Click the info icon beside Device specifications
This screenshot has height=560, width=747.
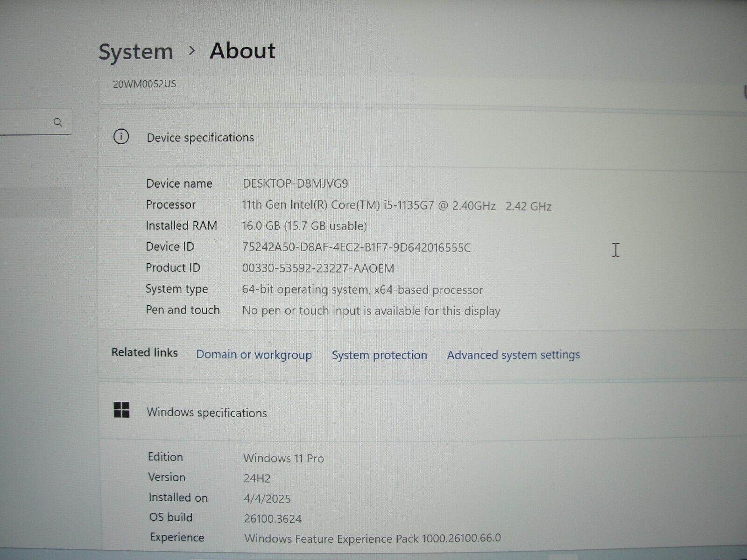121,137
